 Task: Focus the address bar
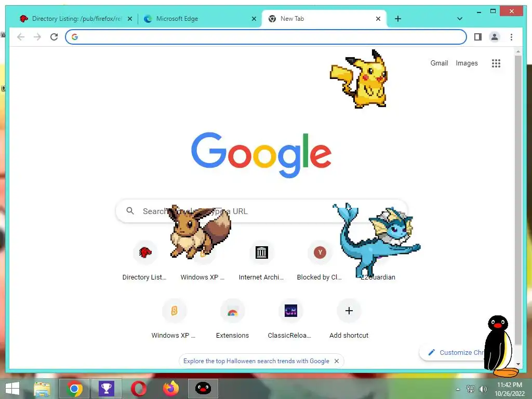coord(266,37)
